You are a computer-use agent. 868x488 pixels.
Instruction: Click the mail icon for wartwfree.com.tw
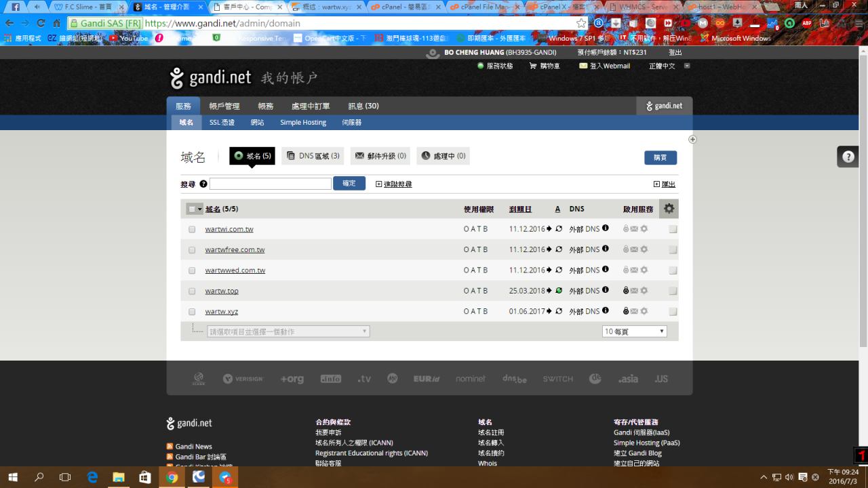coord(634,249)
